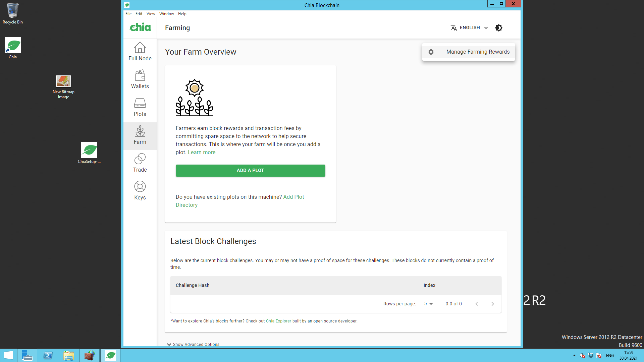This screenshot has height=362, width=644.
Task: Click the Chia logo in sidebar
Action: (140, 27)
